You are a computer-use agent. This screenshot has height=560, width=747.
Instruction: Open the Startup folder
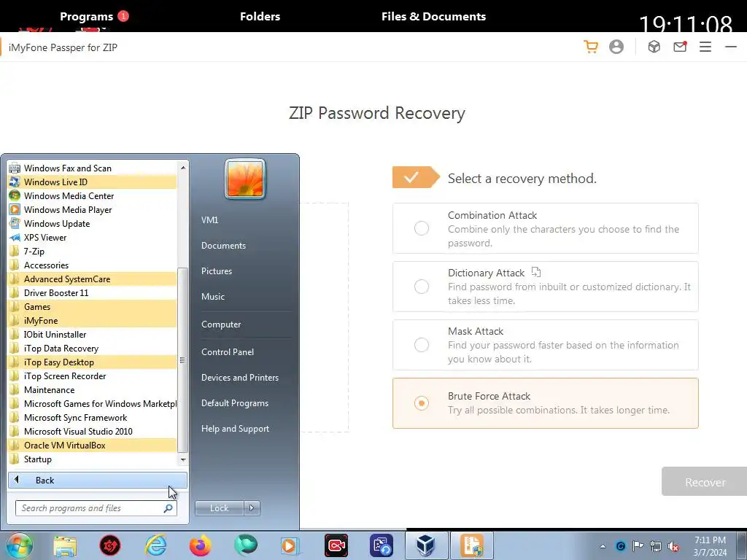(x=93, y=459)
